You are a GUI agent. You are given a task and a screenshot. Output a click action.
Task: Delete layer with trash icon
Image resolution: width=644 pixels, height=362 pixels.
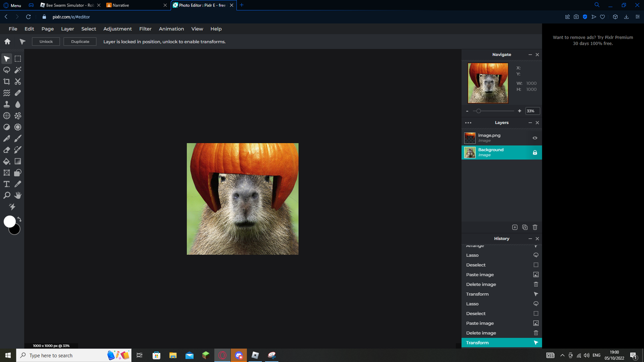(x=535, y=227)
